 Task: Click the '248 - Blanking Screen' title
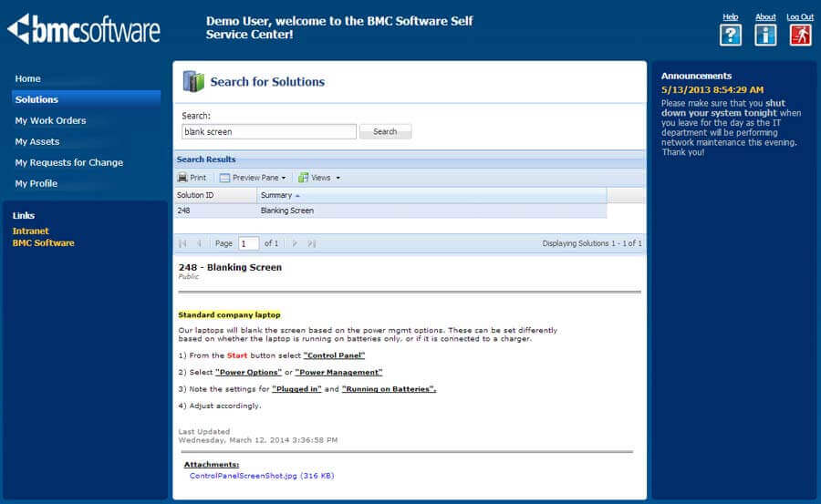click(230, 267)
